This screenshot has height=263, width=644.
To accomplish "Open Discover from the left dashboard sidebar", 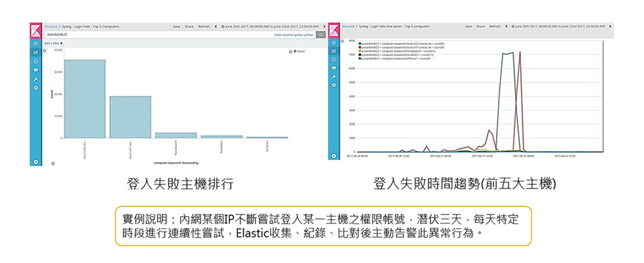I will click(x=35, y=43).
